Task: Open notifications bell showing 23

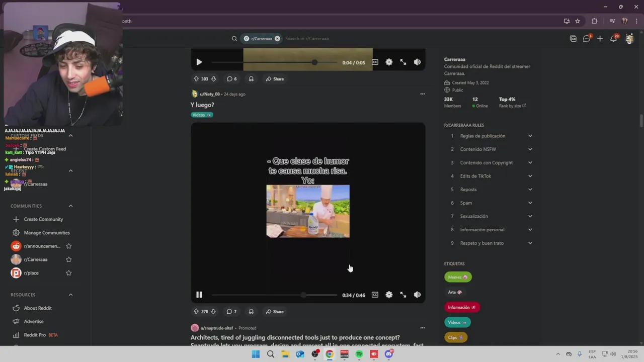Action: [x=614, y=39]
